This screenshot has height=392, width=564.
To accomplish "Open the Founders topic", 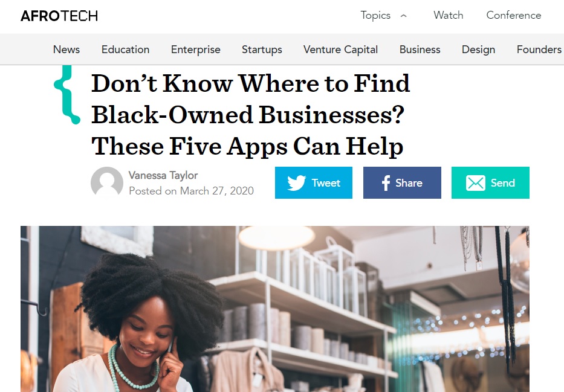I will tap(539, 49).
